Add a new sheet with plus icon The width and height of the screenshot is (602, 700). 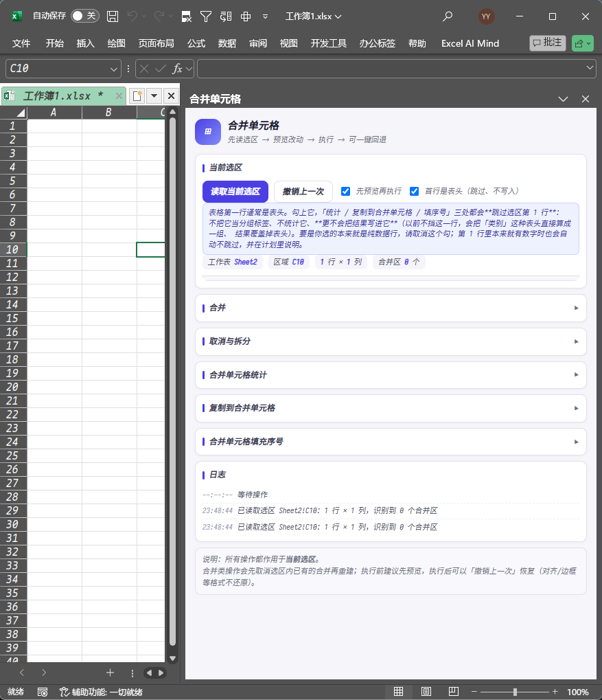pos(111,673)
